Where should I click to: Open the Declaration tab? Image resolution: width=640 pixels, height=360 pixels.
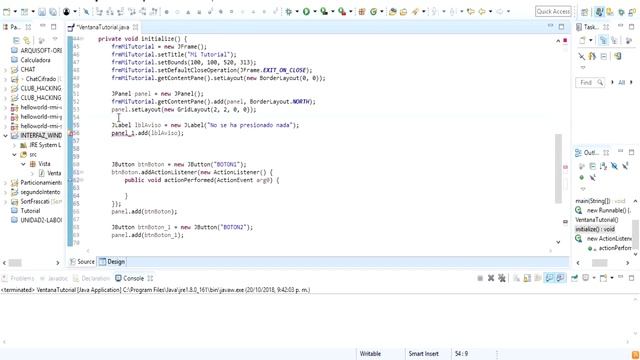click(91, 278)
